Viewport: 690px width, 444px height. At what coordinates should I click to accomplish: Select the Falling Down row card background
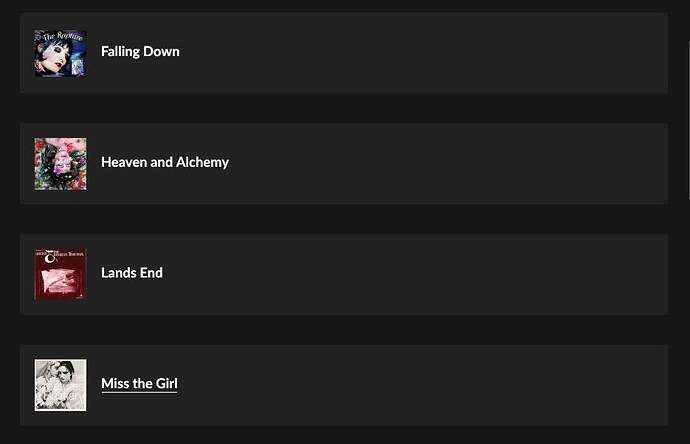pyautogui.click(x=344, y=53)
